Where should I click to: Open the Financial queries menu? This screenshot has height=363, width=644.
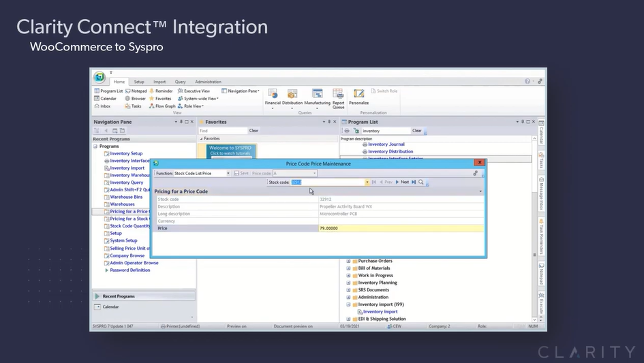coord(273,99)
